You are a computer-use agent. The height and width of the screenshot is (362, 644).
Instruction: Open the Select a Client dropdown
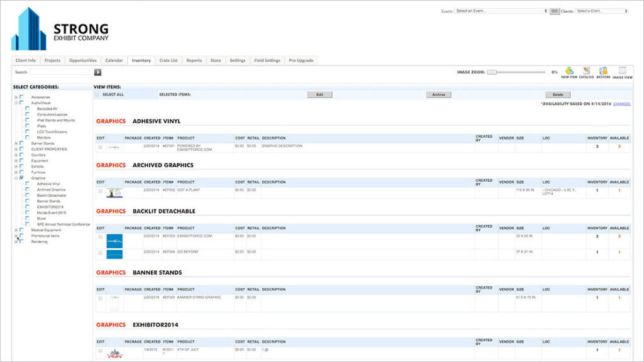tap(602, 11)
